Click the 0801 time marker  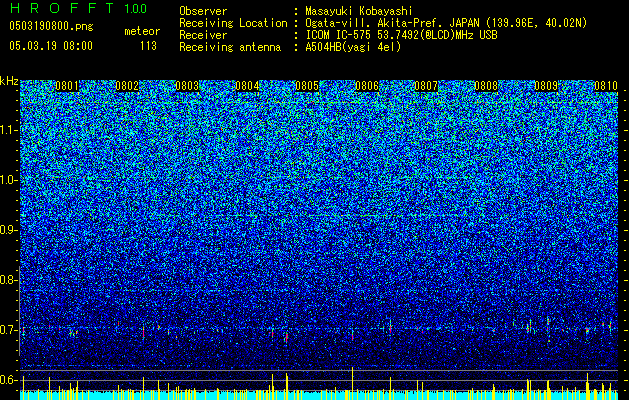pyautogui.click(x=67, y=86)
